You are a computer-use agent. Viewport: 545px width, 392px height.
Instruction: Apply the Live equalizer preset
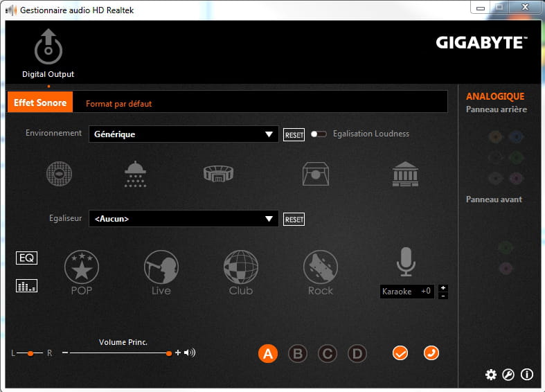coord(161,272)
